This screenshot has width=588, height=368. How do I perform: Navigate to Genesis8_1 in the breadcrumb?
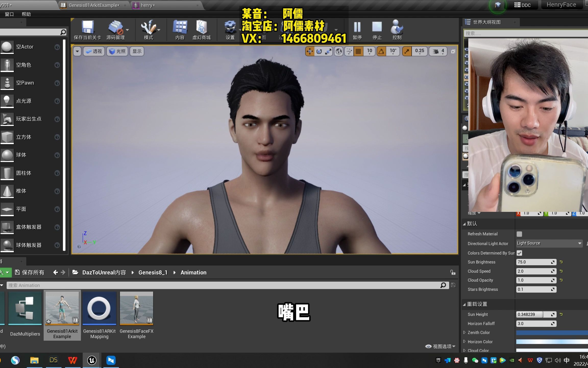153,272
